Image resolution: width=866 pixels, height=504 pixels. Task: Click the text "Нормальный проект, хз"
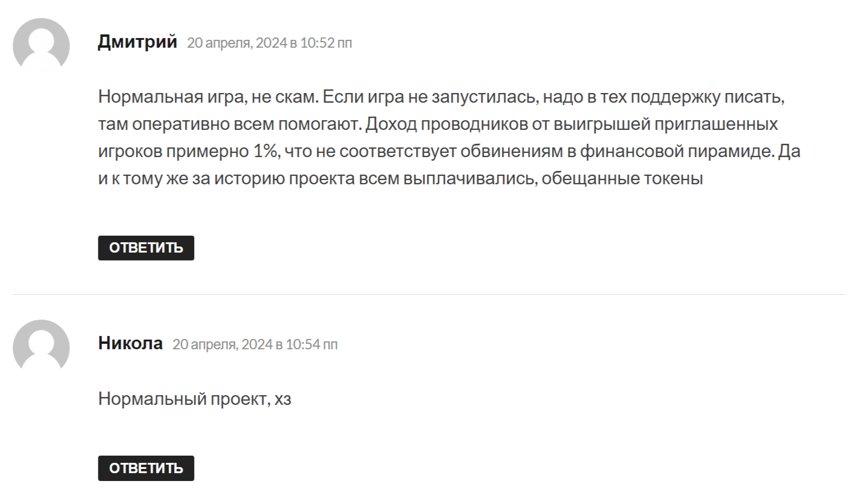click(194, 399)
